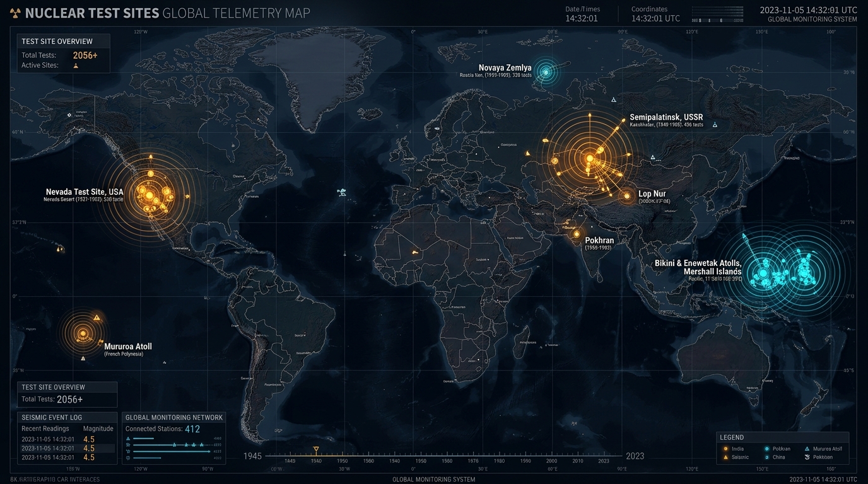Click the orange Seismic triangle in legend
Image resolution: width=868 pixels, height=484 pixels.
pos(725,457)
